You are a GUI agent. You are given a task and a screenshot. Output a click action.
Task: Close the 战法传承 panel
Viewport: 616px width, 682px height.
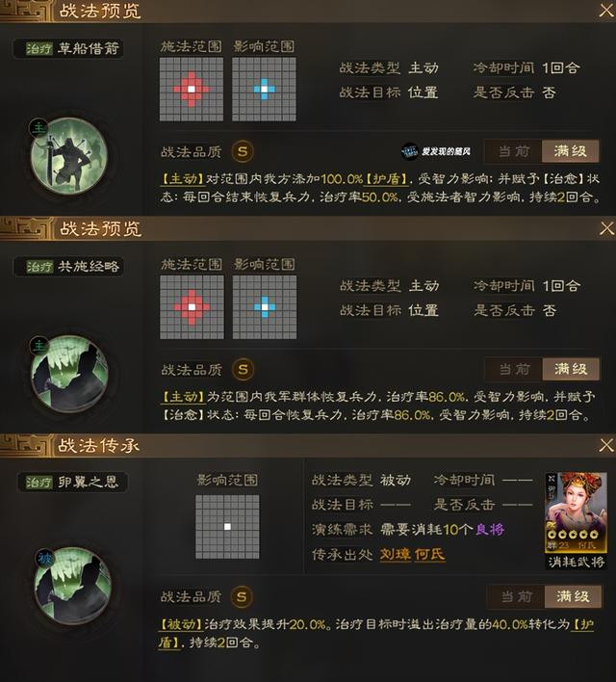coord(606,445)
